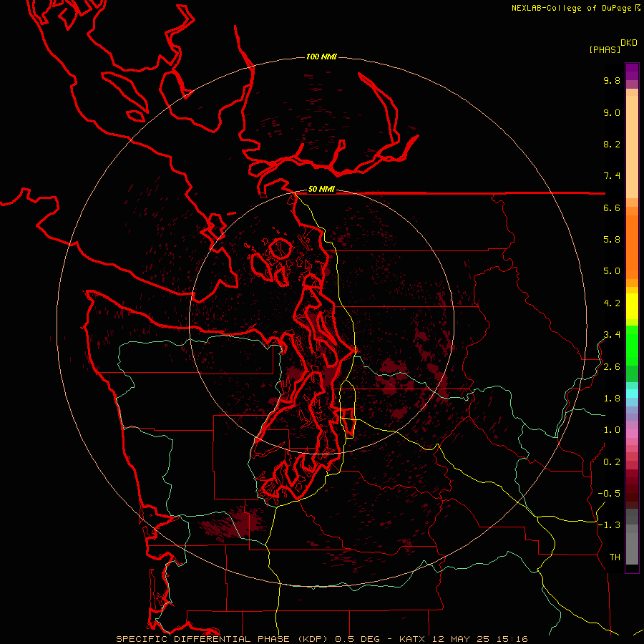Click the 8.2 scale value
This screenshot has width=644, height=644.
pyautogui.click(x=612, y=145)
